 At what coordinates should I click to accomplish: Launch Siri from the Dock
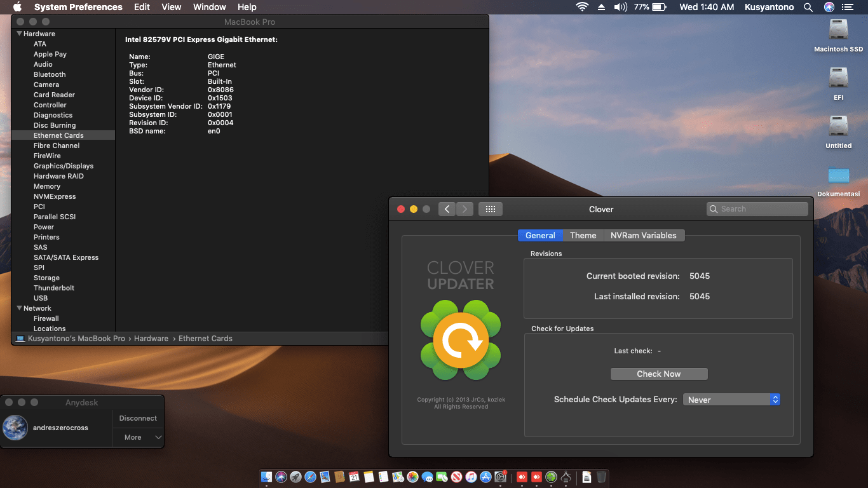281,477
